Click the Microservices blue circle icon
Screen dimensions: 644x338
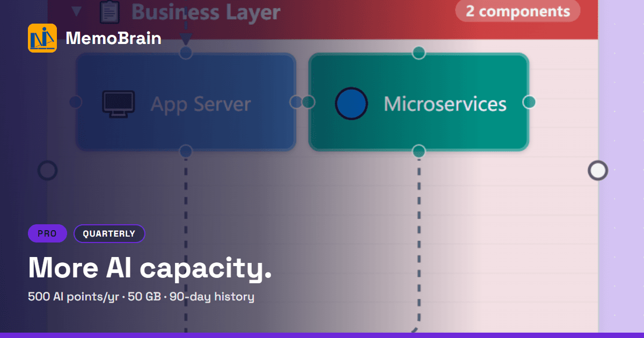click(x=352, y=103)
